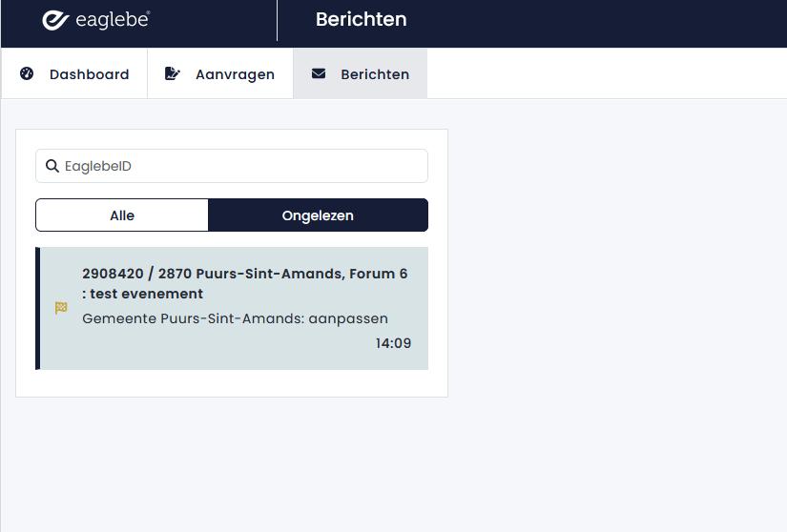Screen dimensions: 787x532
Task: Select the Ongelezen filter
Action: click(x=318, y=215)
